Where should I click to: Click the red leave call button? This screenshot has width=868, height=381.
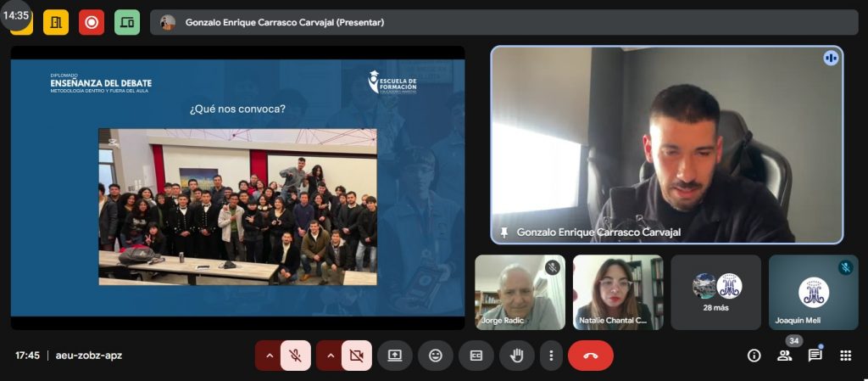click(x=591, y=356)
